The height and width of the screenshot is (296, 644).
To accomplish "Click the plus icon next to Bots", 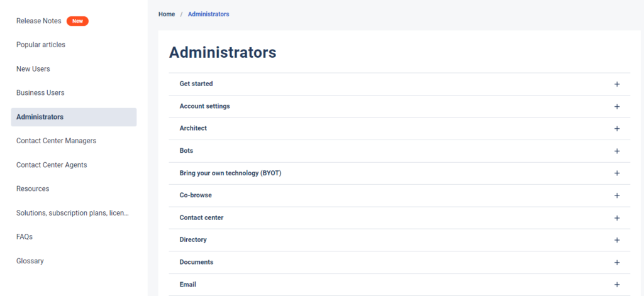I will (x=616, y=151).
